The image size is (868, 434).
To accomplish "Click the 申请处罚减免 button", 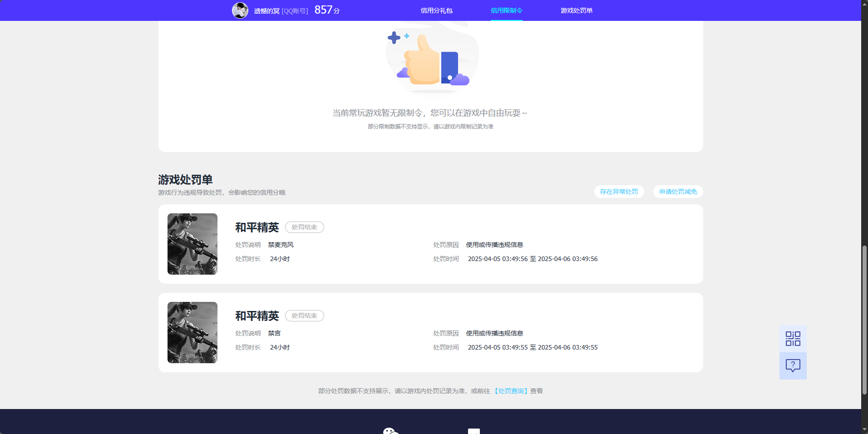I will (x=678, y=192).
